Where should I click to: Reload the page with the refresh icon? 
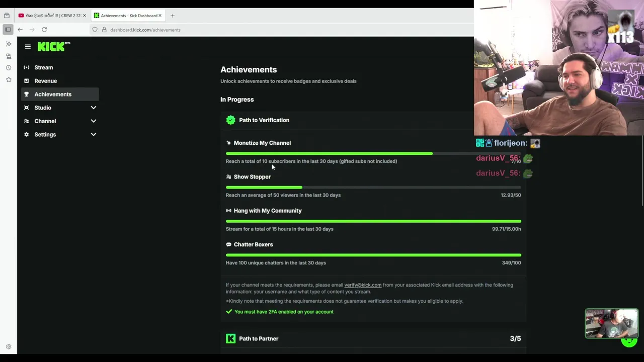pyautogui.click(x=44, y=30)
